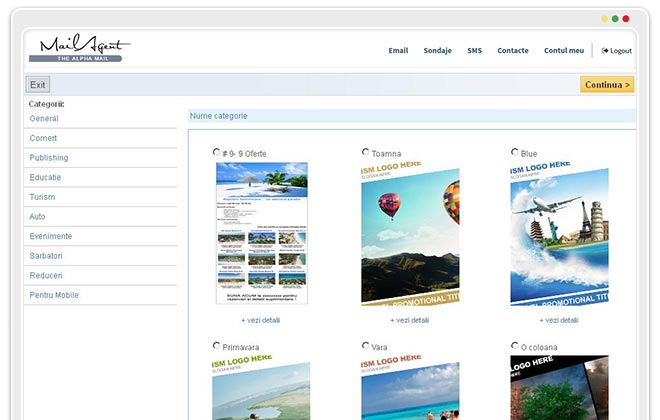
Task: Click the Nume categorie header
Action: [412, 116]
